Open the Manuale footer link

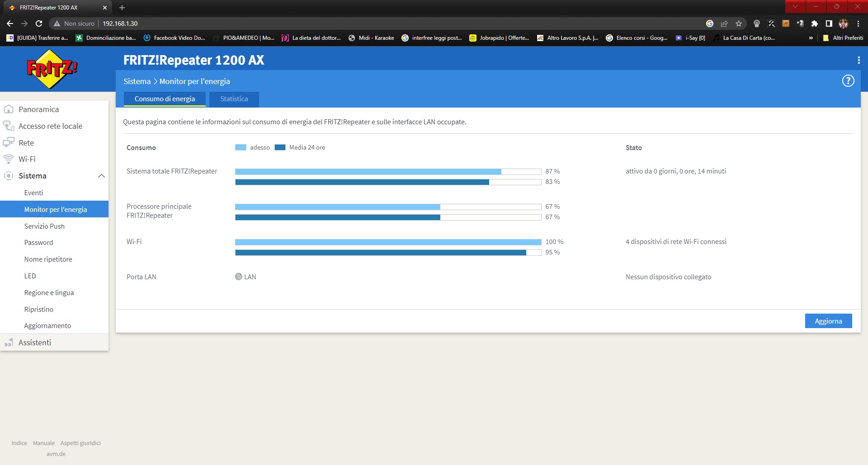[44, 443]
